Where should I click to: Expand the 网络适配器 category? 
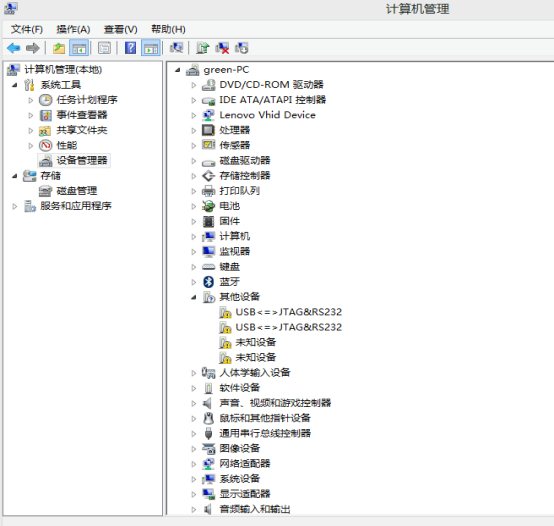tap(194, 464)
